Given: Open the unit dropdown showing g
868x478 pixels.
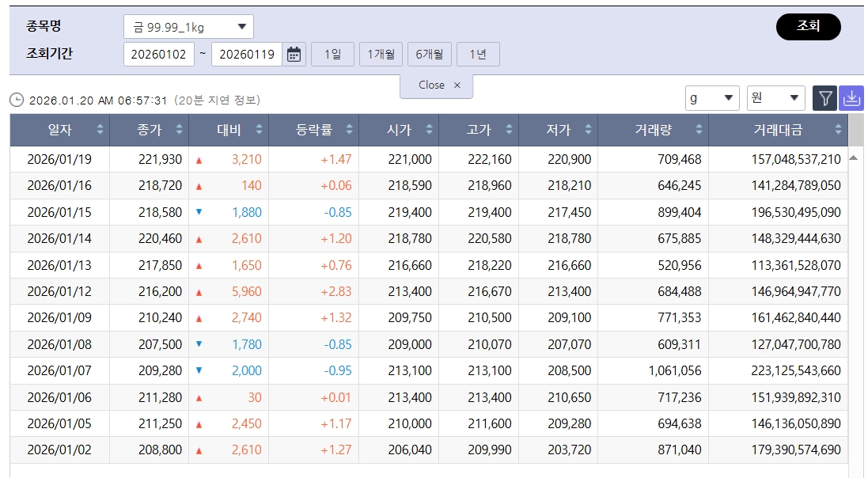Looking at the screenshot, I should [711, 97].
